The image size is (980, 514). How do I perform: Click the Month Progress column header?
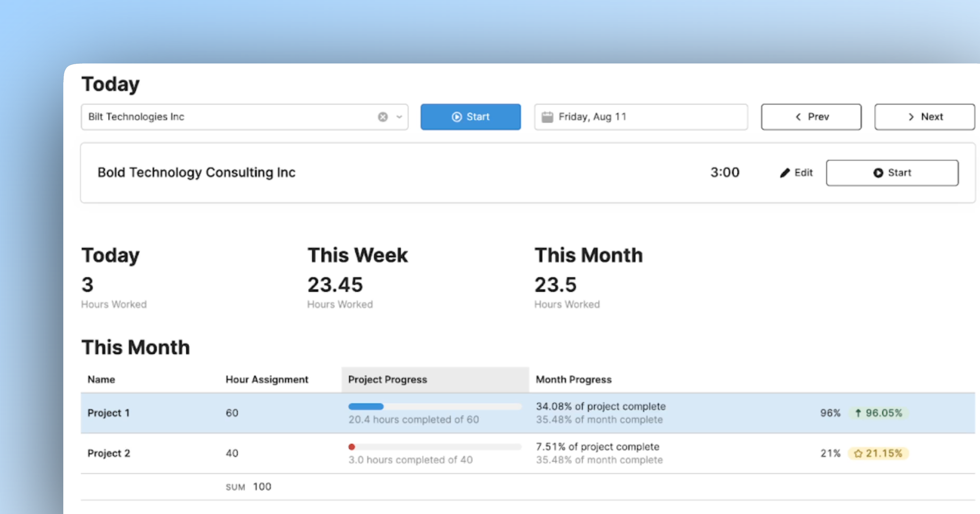574,379
